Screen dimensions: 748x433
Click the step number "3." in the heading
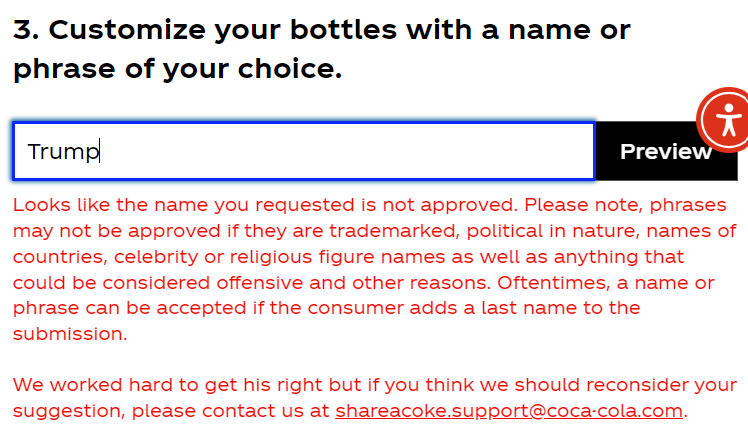[x=26, y=30]
